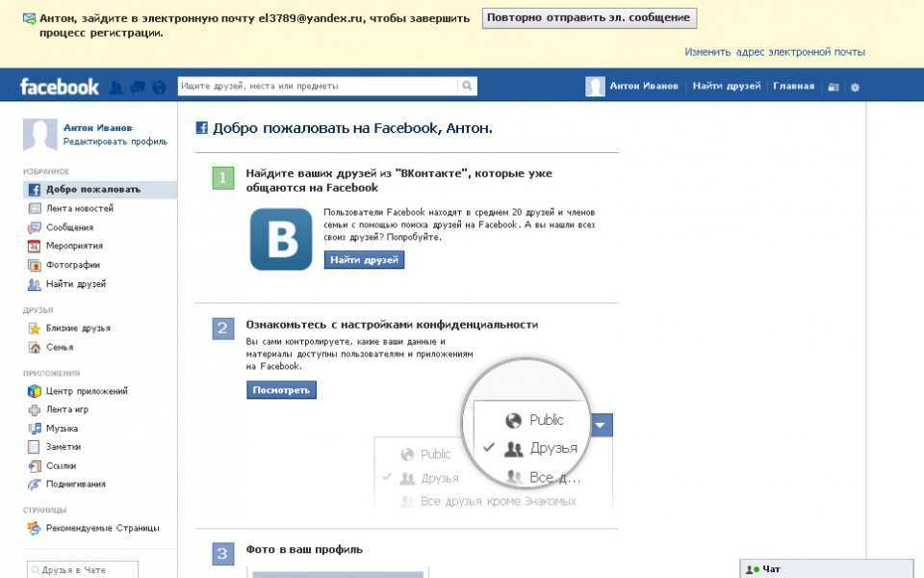Expand the audience selector blue arrow
924x578 pixels.
click(601, 425)
